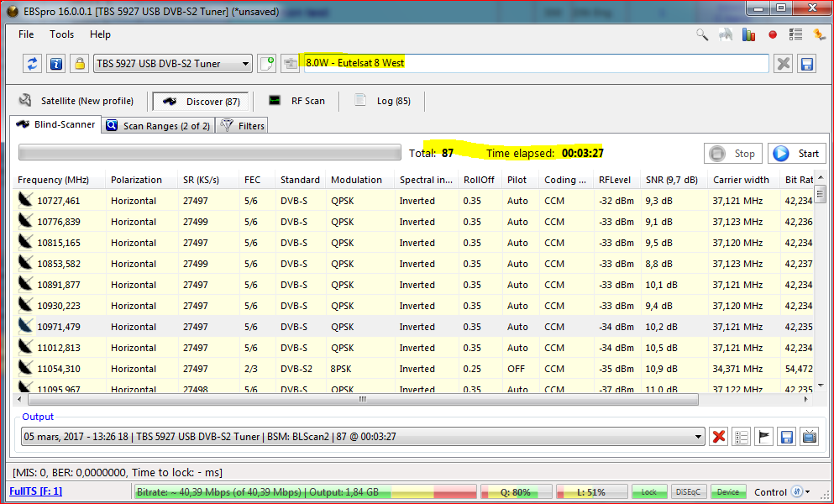Click the red record dot icon
This screenshot has width=834, height=504.
click(x=773, y=34)
